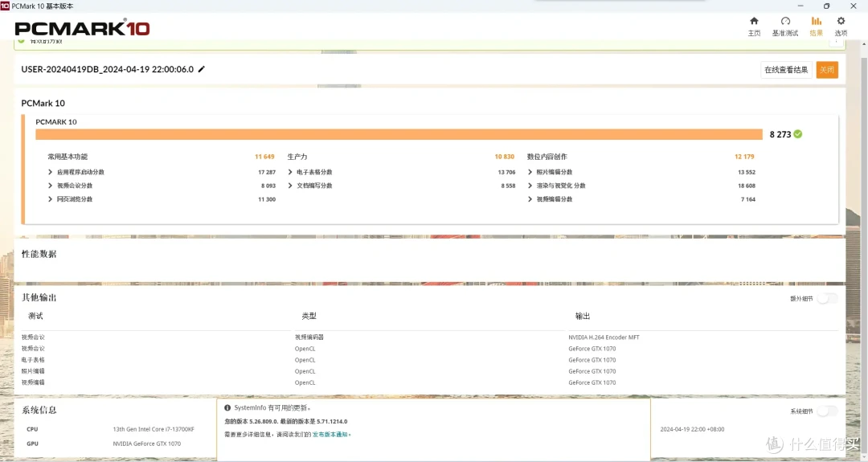This screenshot has width=868, height=462.
Task: Click the 系统信息 section heading
Action: point(39,410)
